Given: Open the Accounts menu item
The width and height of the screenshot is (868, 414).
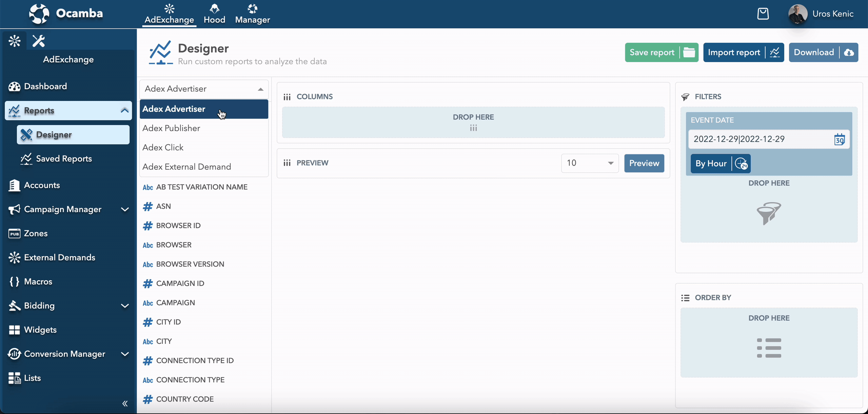Looking at the screenshot, I should click(68, 185).
